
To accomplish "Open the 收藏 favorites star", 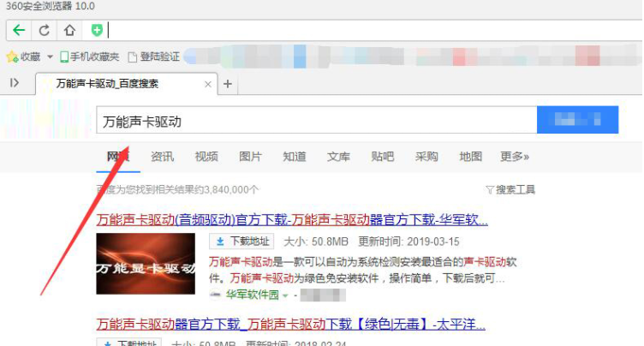I will tap(23, 57).
